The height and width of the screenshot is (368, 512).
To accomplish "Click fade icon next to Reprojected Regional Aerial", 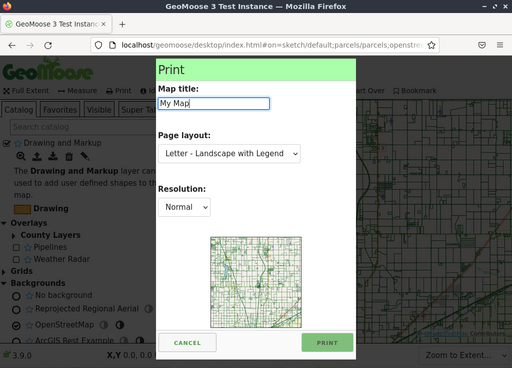I will click(149, 309).
